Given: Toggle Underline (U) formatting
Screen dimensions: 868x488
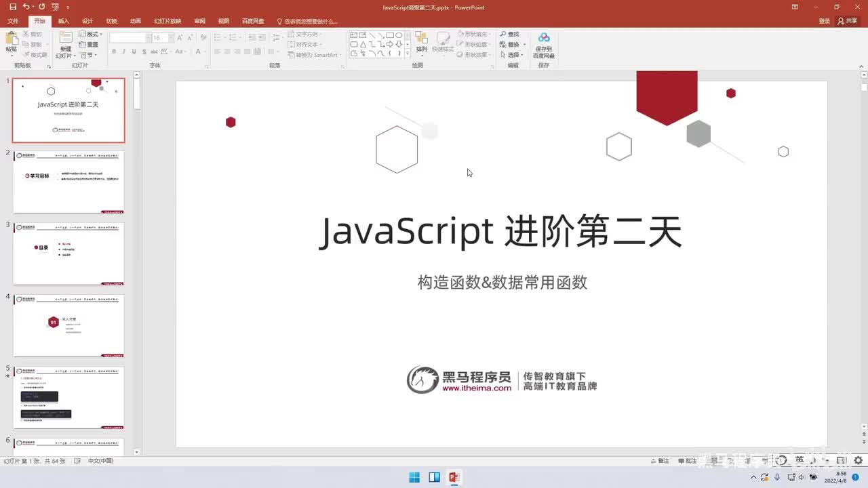Looking at the screenshot, I should [134, 52].
